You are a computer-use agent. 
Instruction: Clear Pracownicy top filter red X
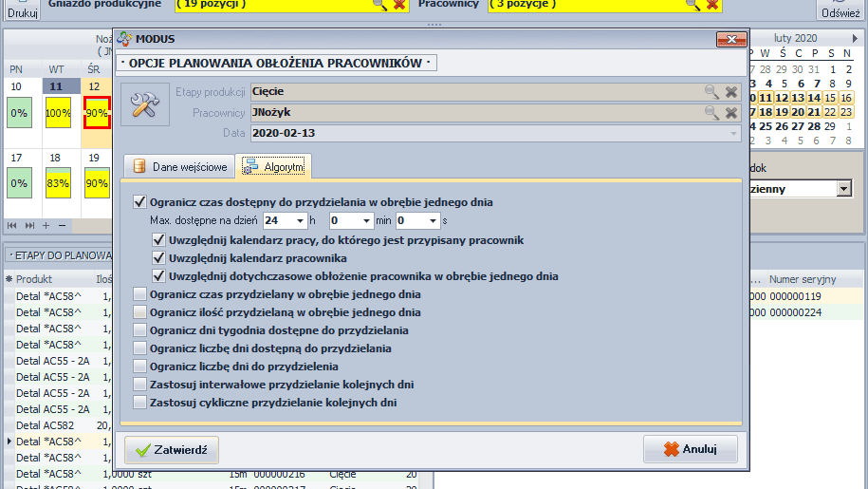pyautogui.click(x=712, y=5)
